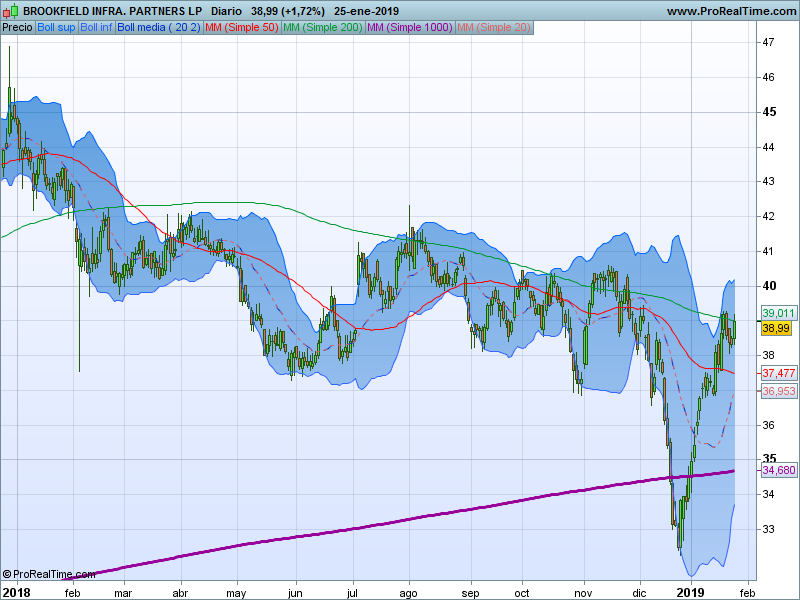Screen dimensions: 800x600
Task: Select the Boll sup indicator label
Action: [x=56, y=28]
